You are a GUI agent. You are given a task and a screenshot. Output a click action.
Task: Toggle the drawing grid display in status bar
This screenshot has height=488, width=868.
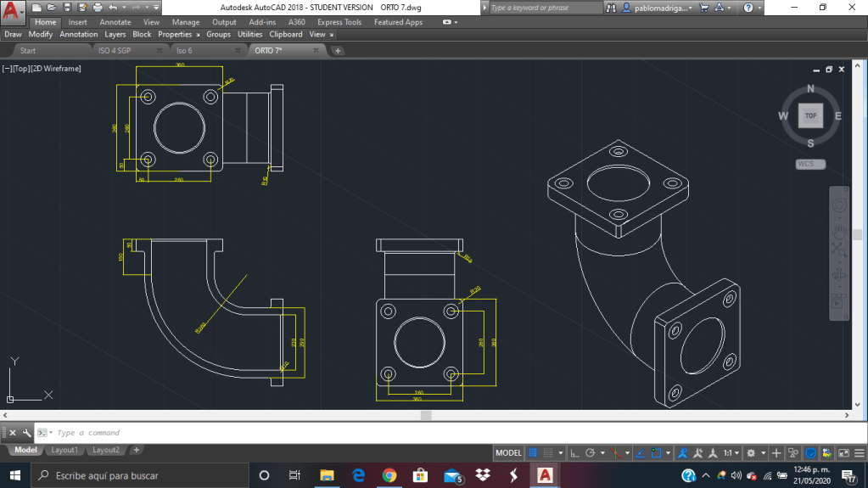click(x=534, y=453)
